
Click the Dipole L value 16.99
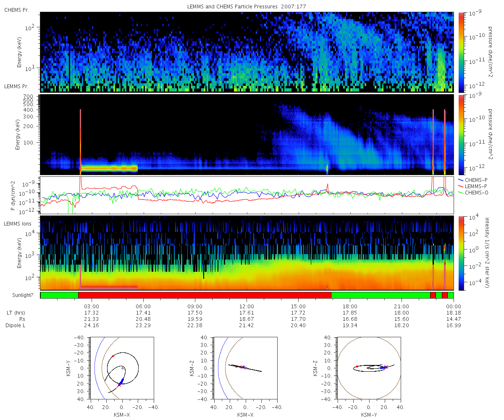point(454,325)
